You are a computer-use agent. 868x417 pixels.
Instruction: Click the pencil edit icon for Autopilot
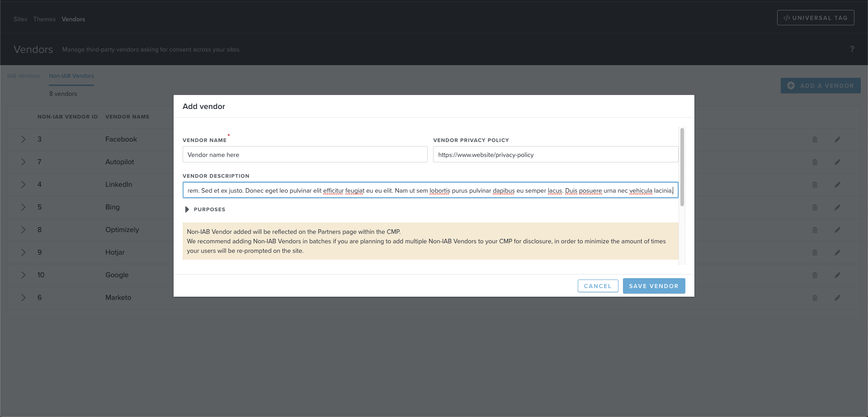pos(837,162)
